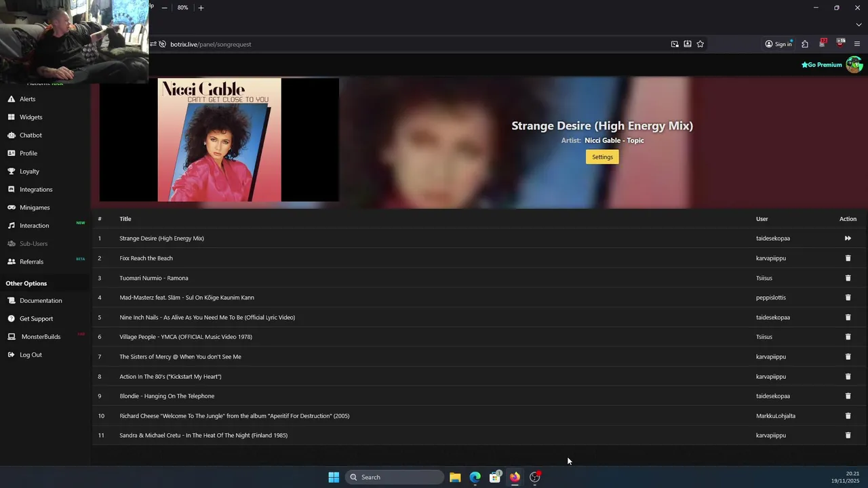Click the taskbar Search box
This screenshot has width=868, height=488.
396,477
